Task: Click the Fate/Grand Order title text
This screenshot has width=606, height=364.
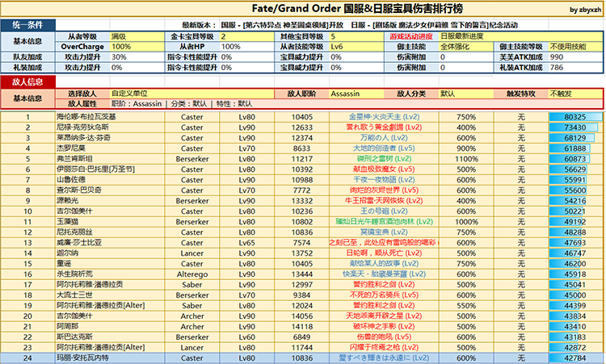Action: (357, 9)
